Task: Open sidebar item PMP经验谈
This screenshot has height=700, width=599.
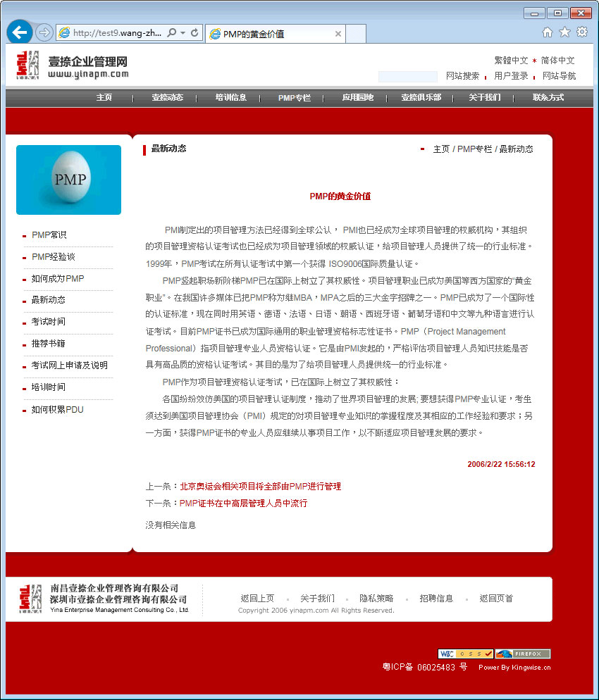Action: click(x=53, y=257)
